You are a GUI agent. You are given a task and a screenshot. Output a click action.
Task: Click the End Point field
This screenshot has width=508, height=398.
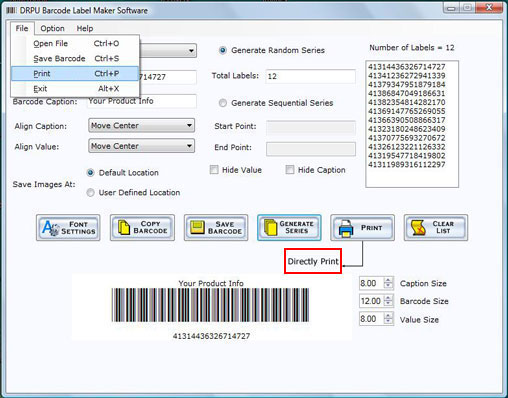[x=311, y=149]
